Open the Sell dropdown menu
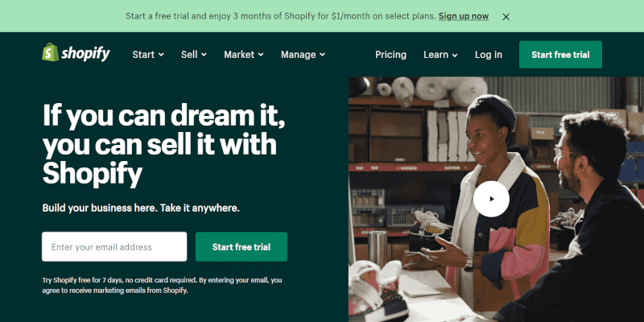The image size is (644, 322). pos(194,55)
